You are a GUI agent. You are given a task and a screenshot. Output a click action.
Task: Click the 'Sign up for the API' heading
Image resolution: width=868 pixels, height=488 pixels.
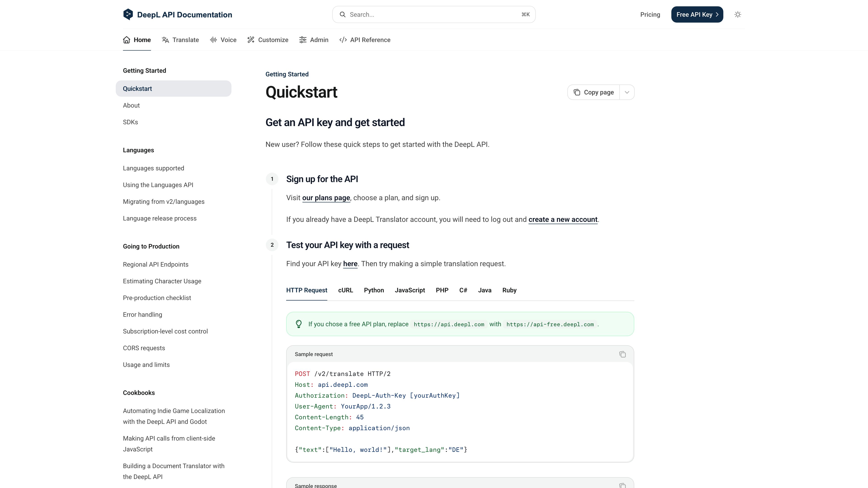[x=322, y=179]
